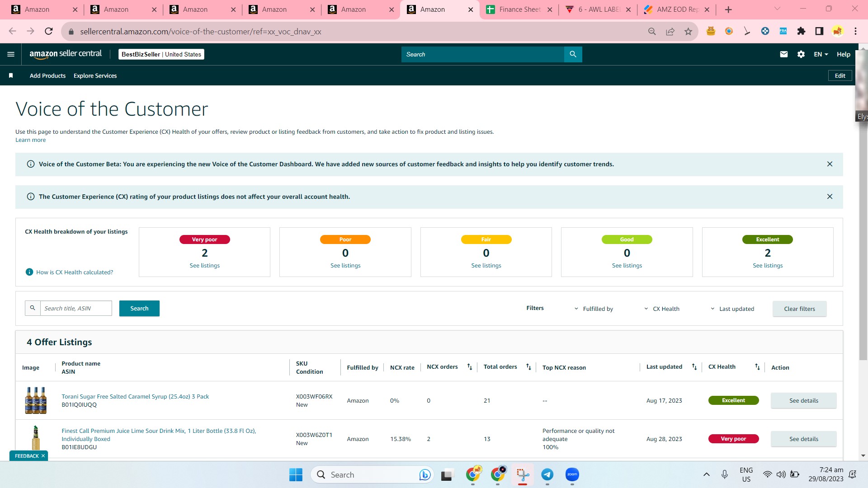Sort by Total orders column arrows
Screen dimensions: 868x488
pos(528,367)
